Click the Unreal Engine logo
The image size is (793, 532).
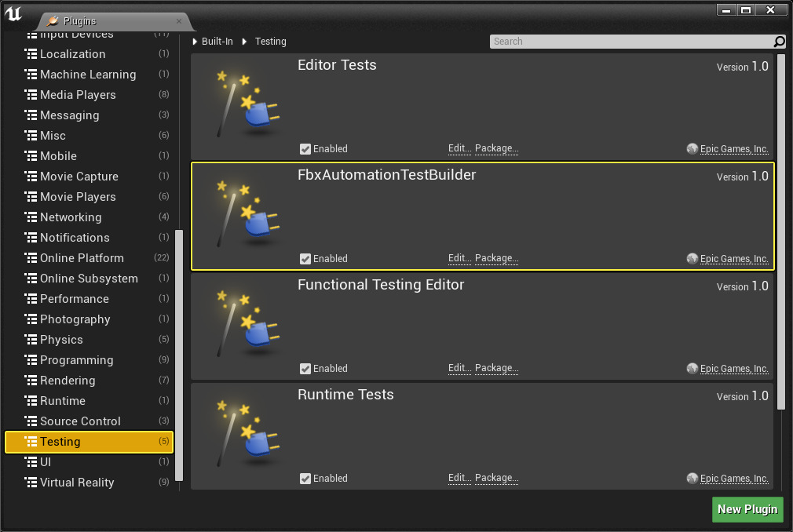(x=13, y=13)
